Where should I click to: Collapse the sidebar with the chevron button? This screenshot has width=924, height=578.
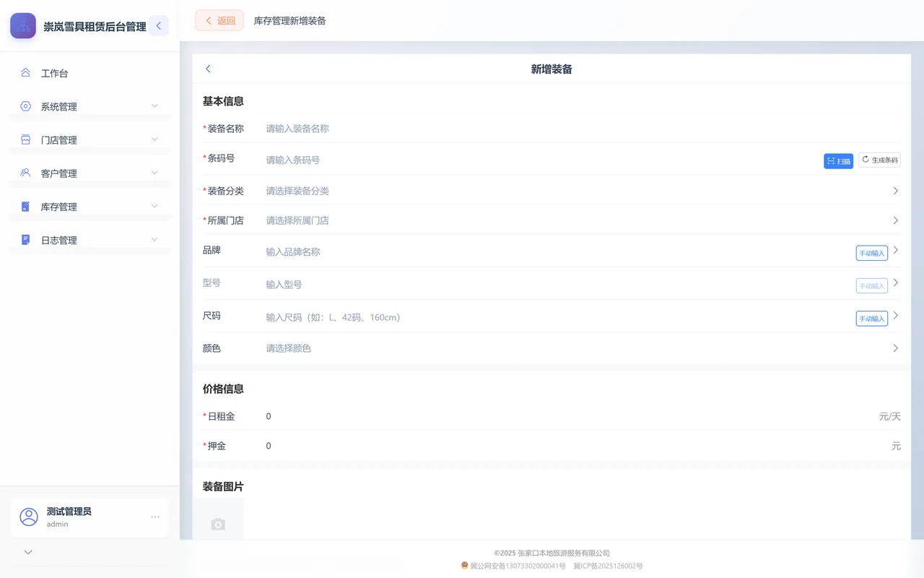(x=159, y=26)
